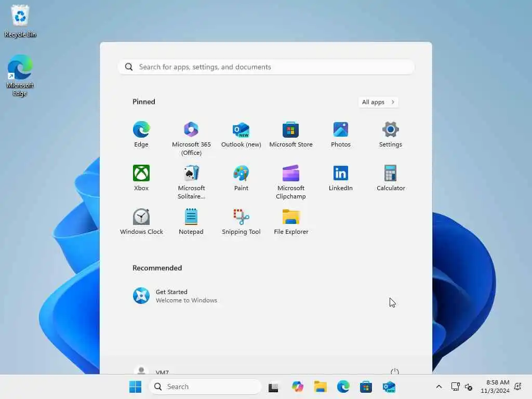Viewport: 532px width, 399px height.
Task: Launch the Xbox app
Action: pos(141,178)
